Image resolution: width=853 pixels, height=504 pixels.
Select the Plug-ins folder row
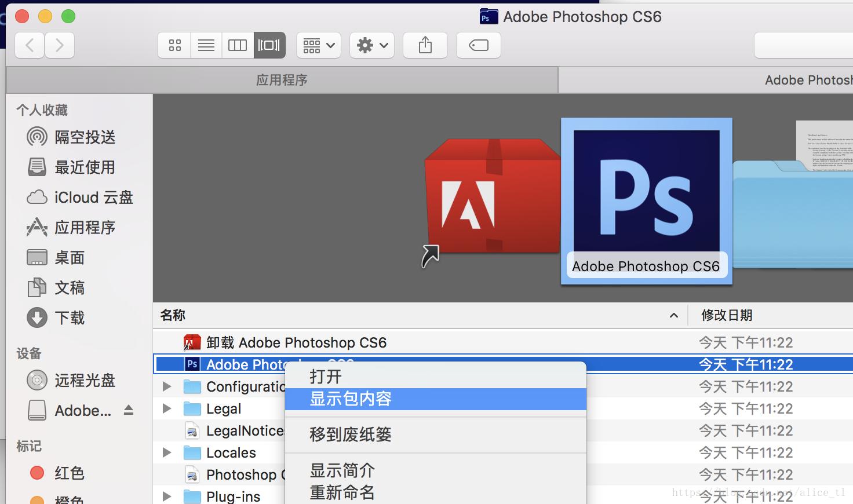pos(503,495)
